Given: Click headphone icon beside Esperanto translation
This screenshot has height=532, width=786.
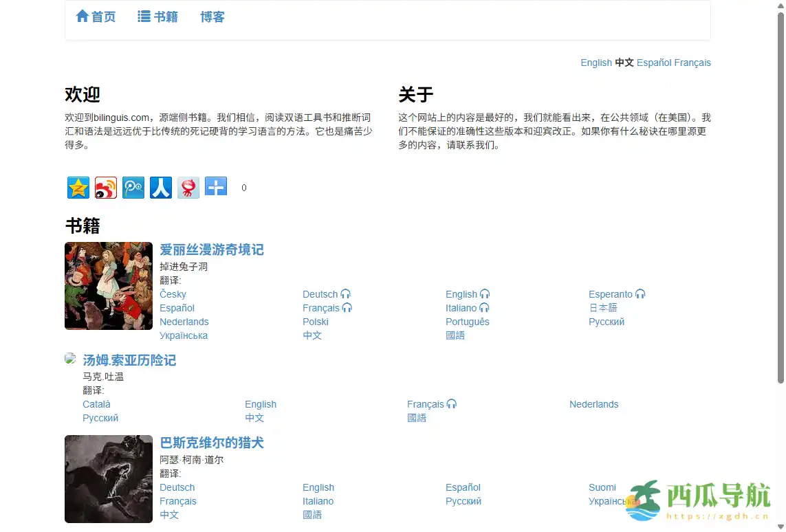Looking at the screenshot, I should click(640, 293).
